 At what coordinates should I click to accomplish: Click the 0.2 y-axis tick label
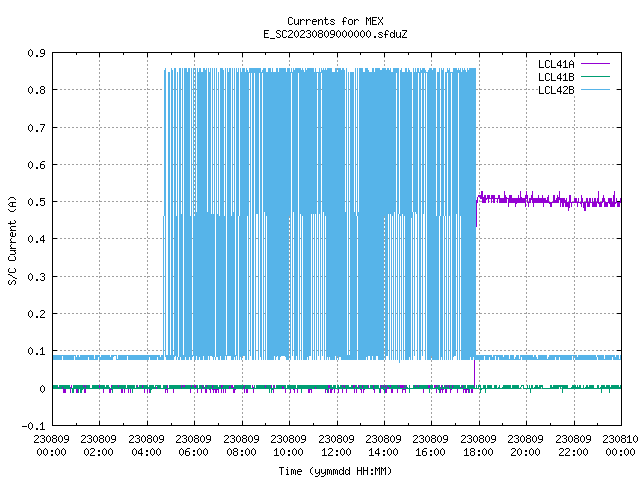click(37, 314)
